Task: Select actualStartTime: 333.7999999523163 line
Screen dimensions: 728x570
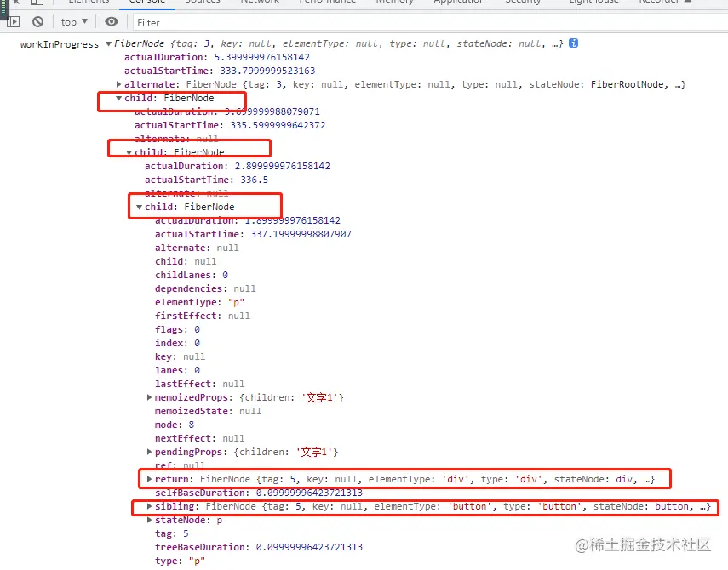Action: (220, 71)
